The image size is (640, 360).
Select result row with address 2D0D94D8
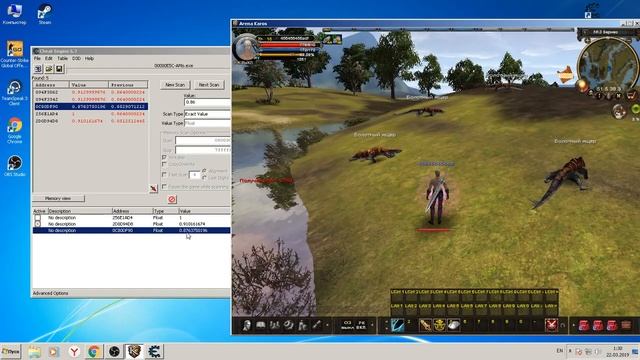[91, 121]
